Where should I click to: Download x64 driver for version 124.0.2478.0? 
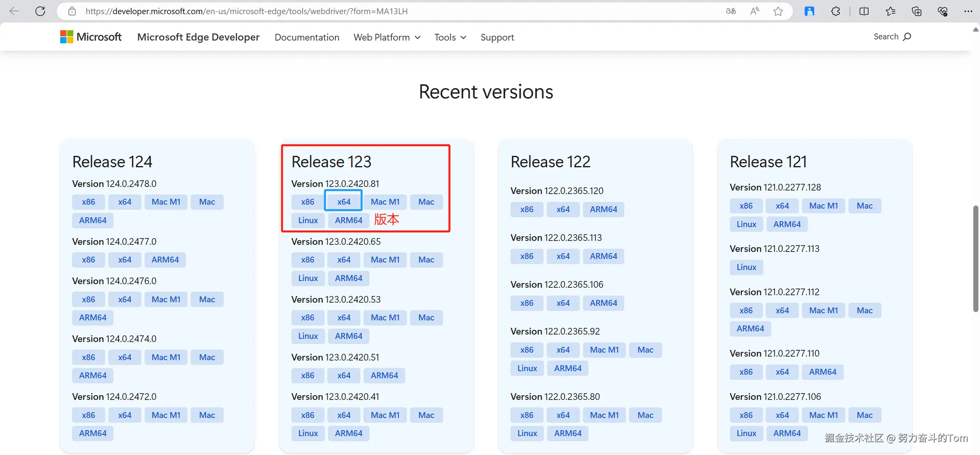[x=124, y=202]
